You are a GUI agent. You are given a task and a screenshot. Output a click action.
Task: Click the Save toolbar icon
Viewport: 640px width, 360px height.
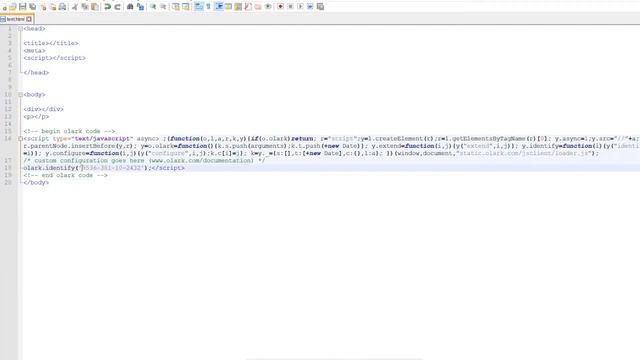(23, 7)
